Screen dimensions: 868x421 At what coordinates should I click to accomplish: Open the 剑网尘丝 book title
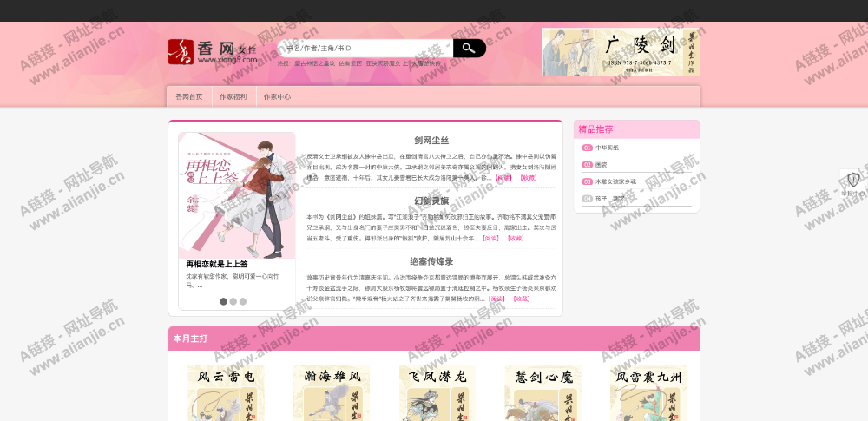[x=431, y=141]
